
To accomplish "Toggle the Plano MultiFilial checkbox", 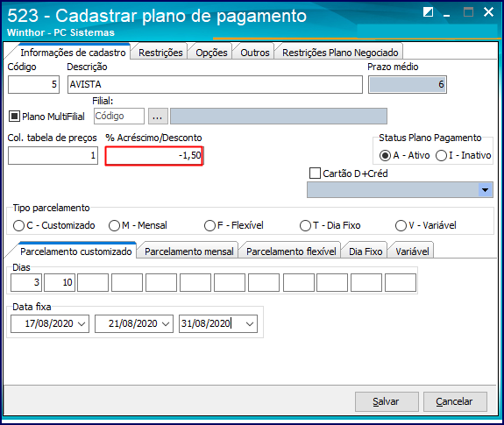I will tap(14, 117).
